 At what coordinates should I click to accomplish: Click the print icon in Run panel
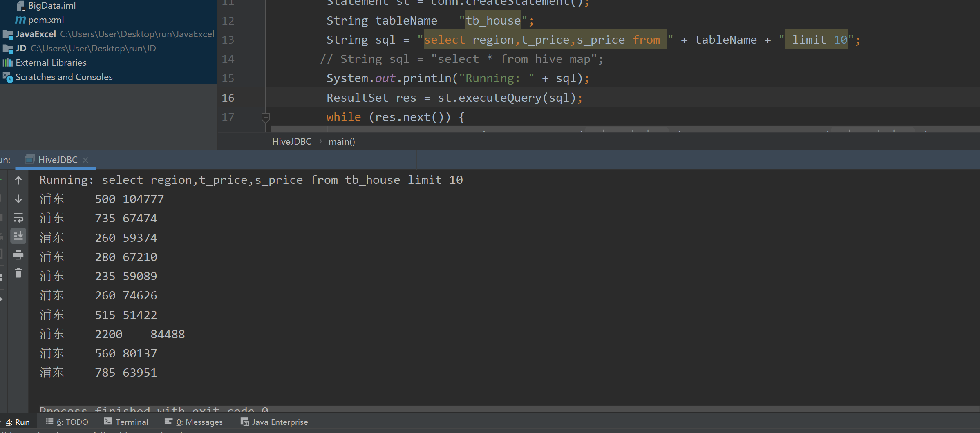[18, 255]
